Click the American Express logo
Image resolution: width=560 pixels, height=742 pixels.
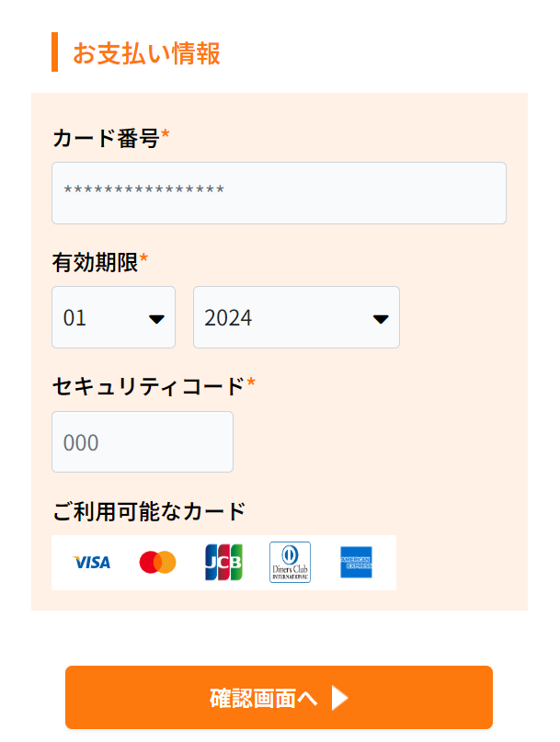click(x=356, y=562)
